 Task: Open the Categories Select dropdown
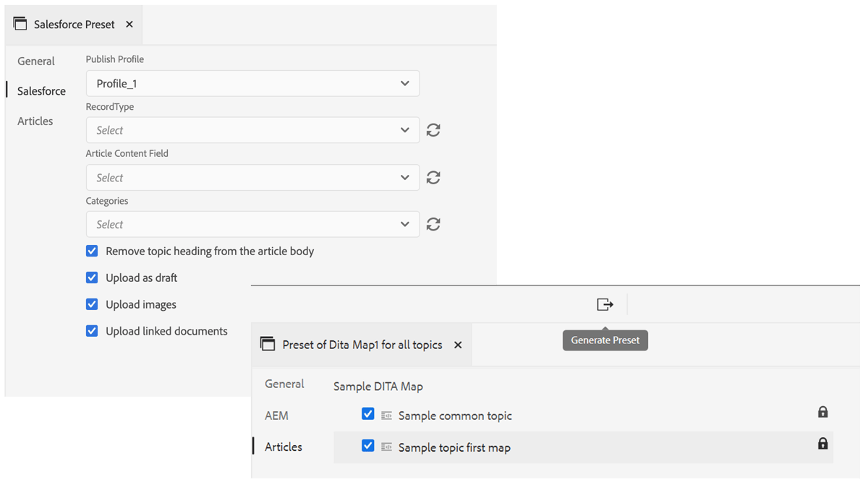[x=252, y=224]
